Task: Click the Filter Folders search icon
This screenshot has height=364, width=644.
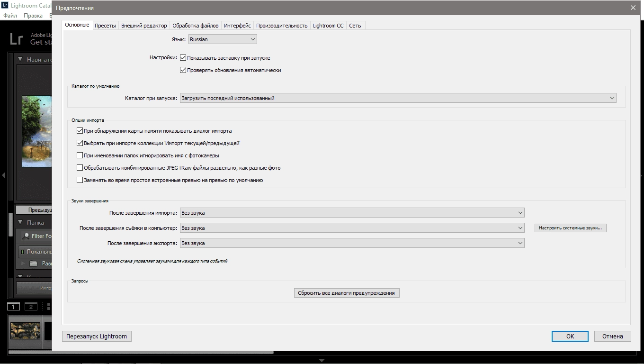Action: (x=27, y=236)
